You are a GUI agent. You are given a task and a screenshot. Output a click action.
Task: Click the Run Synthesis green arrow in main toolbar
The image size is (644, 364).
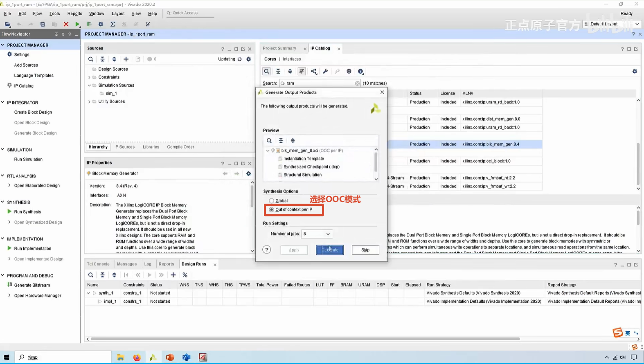point(77,24)
